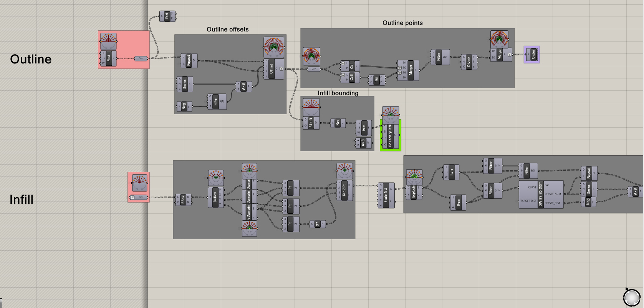Select the BBox component
Screen dimensions: 644x308
[183, 200]
